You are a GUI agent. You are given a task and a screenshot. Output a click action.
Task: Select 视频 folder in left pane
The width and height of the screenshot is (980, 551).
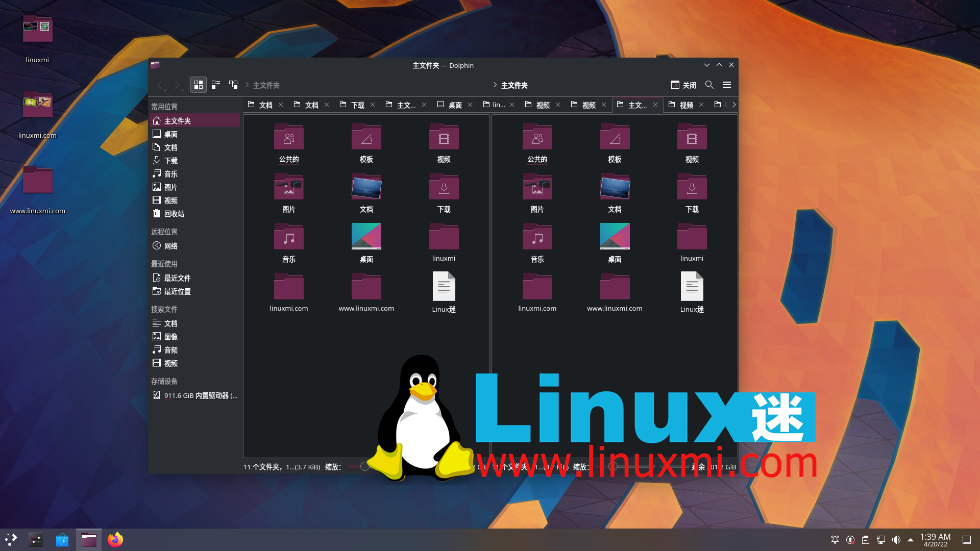[444, 143]
